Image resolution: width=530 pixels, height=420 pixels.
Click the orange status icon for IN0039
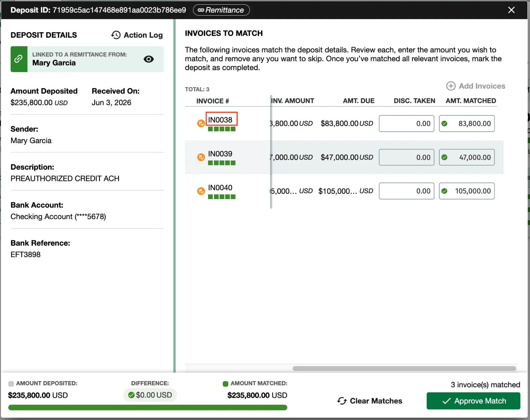pyautogui.click(x=201, y=157)
